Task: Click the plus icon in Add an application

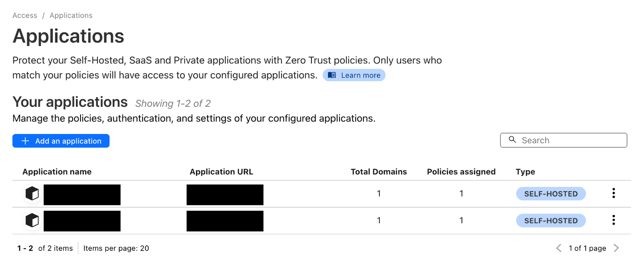Action: point(26,141)
